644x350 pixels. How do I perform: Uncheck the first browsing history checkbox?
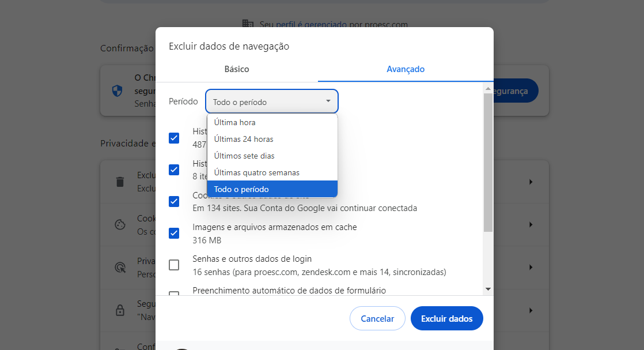tap(174, 138)
